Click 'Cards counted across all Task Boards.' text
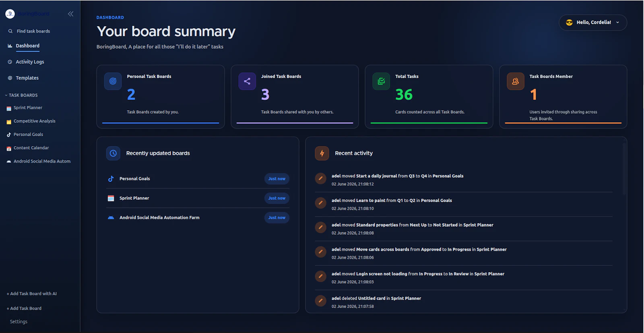 [430, 112]
